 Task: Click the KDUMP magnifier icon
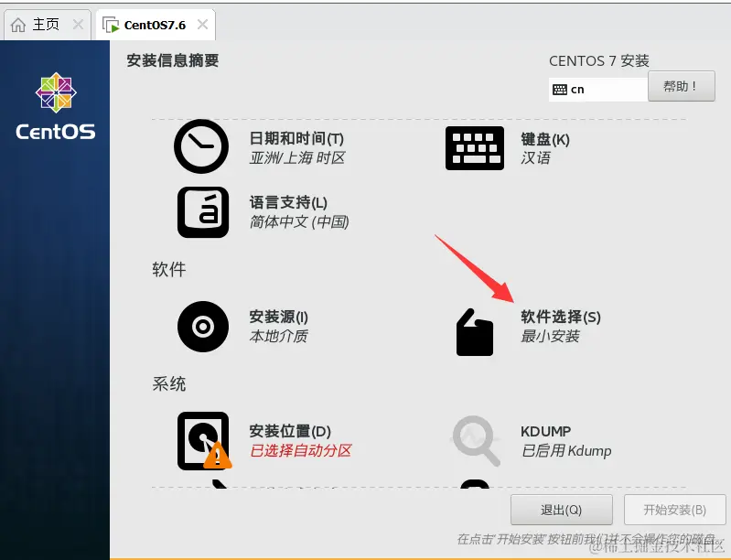point(476,441)
